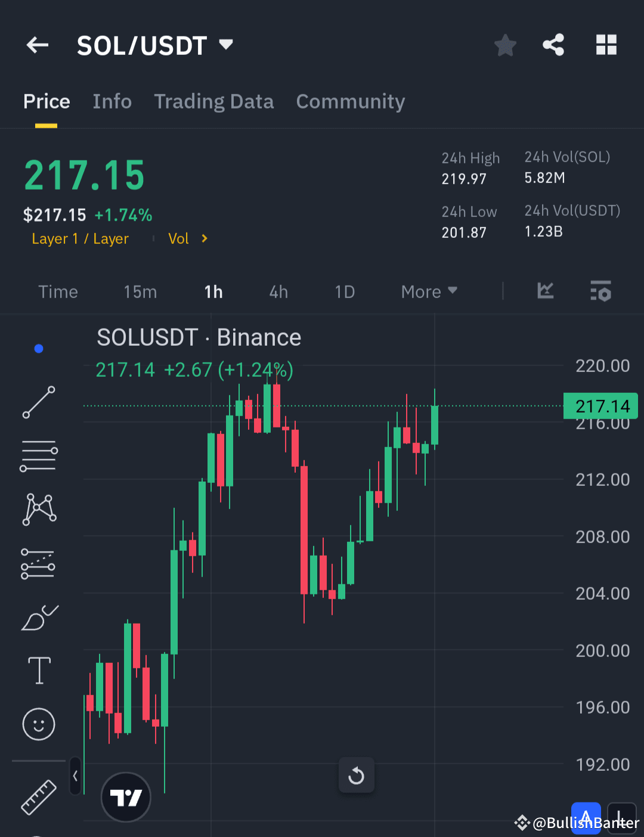Select the text annotation tool
This screenshot has height=837, width=644.
[x=39, y=670]
